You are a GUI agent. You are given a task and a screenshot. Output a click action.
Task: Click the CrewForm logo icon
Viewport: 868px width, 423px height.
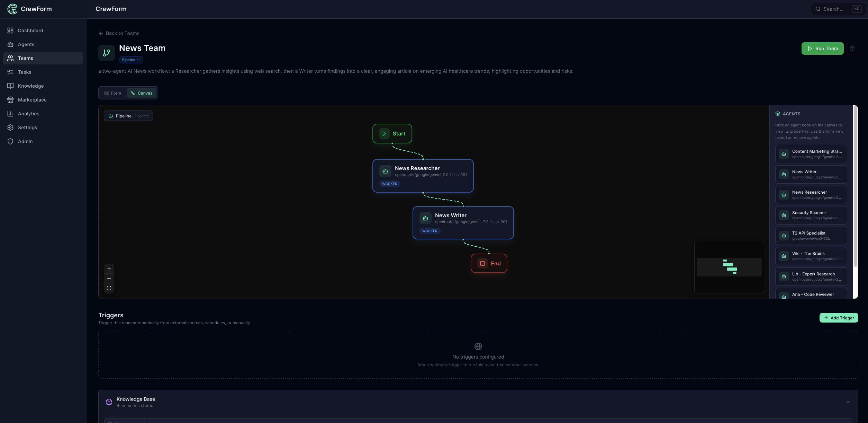pos(12,9)
